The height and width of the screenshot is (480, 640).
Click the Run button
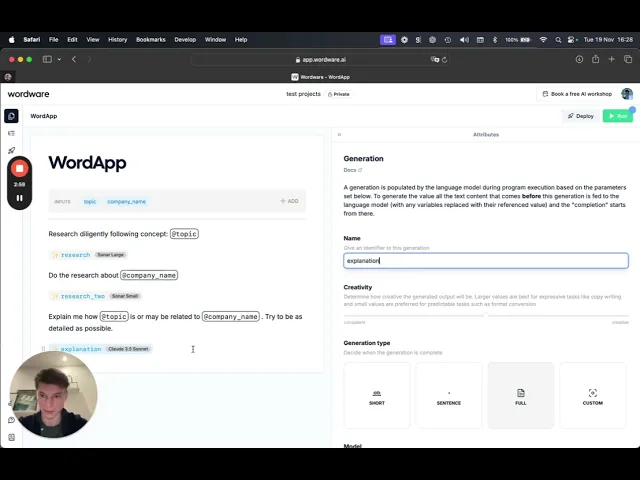[618, 116]
